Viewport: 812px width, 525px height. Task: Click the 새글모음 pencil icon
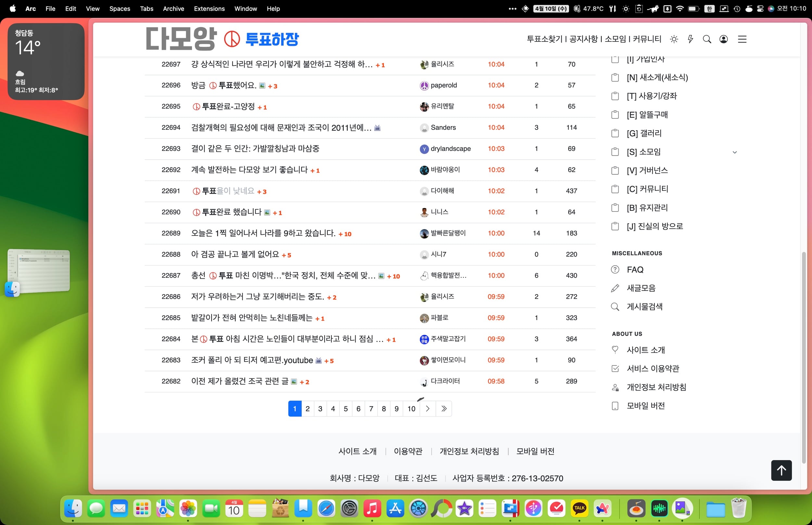pyautogui.click(x=615, y=288)
